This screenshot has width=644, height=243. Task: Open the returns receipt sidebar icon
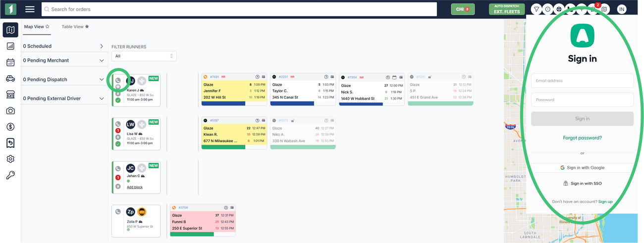(x=10, y=143)
